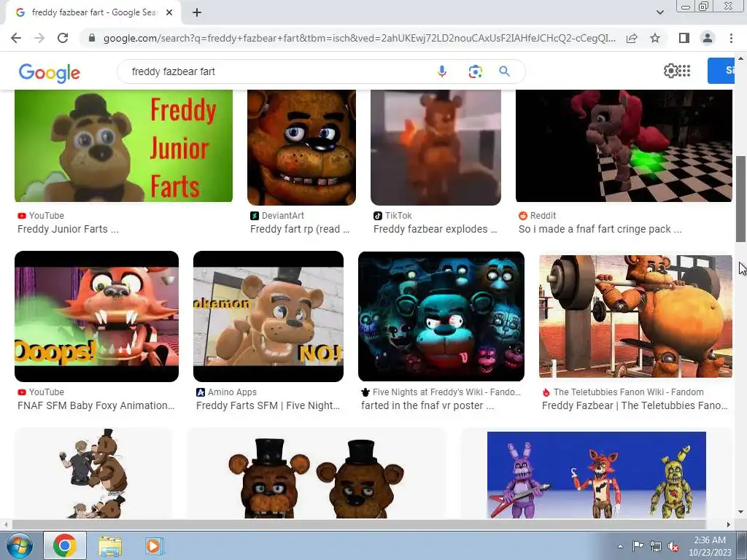Screen dimensions: 747x560
Task: Start voice search with the microphone icon
Action: tap(441, 71)
